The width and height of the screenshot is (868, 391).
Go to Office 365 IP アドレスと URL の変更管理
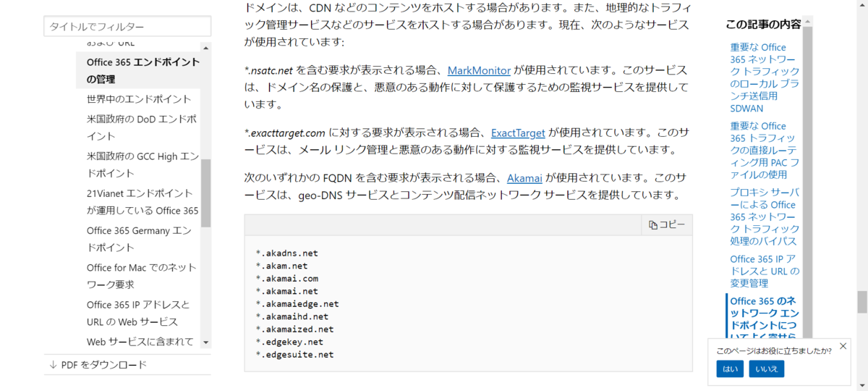point(765,271)
